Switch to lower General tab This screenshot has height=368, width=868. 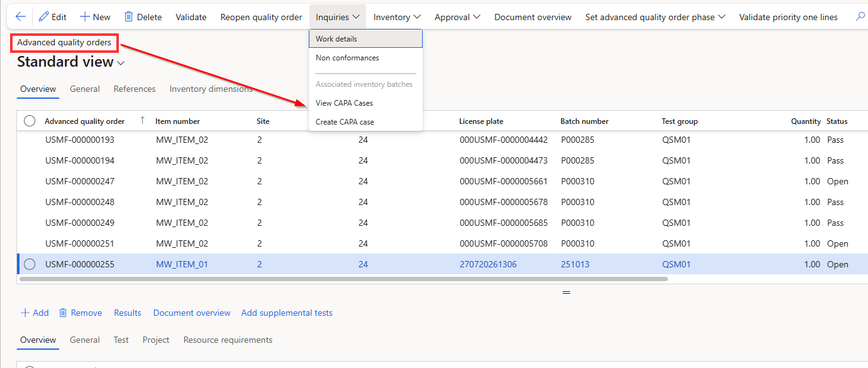pos(85,340)
